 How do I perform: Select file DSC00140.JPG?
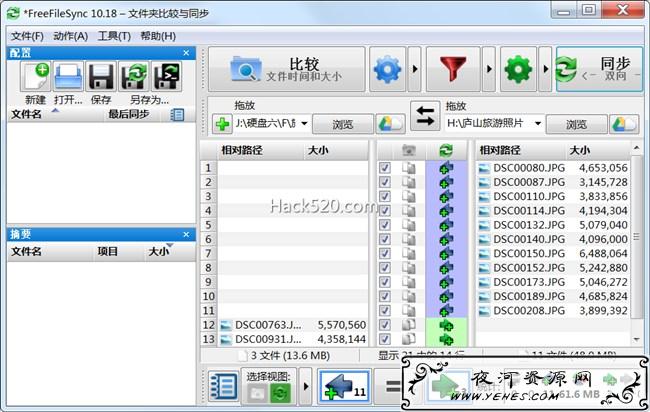tap(529, 239)
